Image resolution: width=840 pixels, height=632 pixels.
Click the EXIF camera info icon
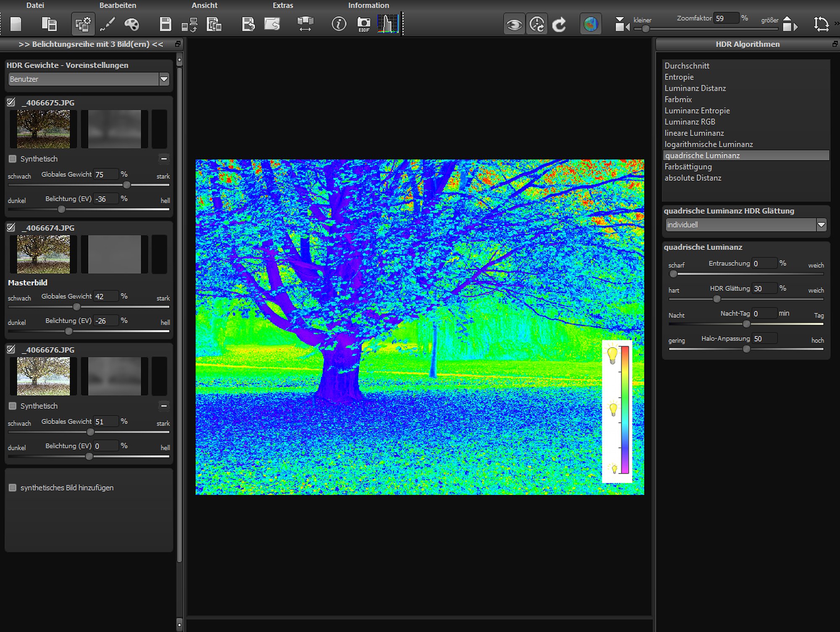tap(364, 24)
